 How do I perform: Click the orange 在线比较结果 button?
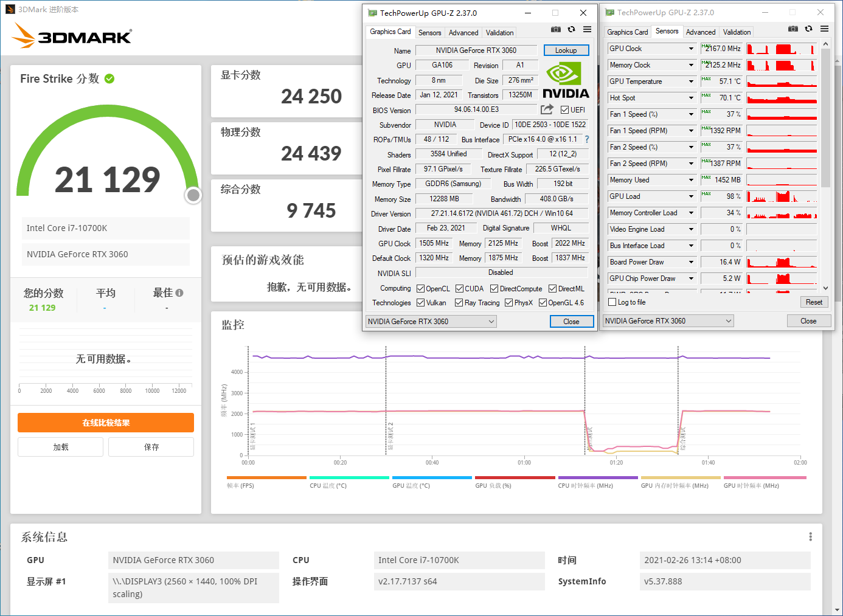click(x=106, y=423)
